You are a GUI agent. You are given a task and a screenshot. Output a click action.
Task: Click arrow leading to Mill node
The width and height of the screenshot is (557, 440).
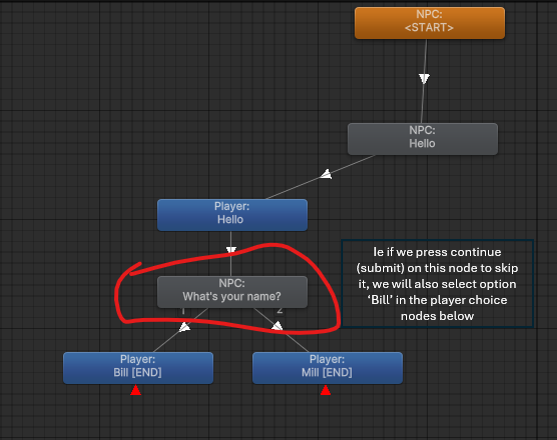[277, 325]
